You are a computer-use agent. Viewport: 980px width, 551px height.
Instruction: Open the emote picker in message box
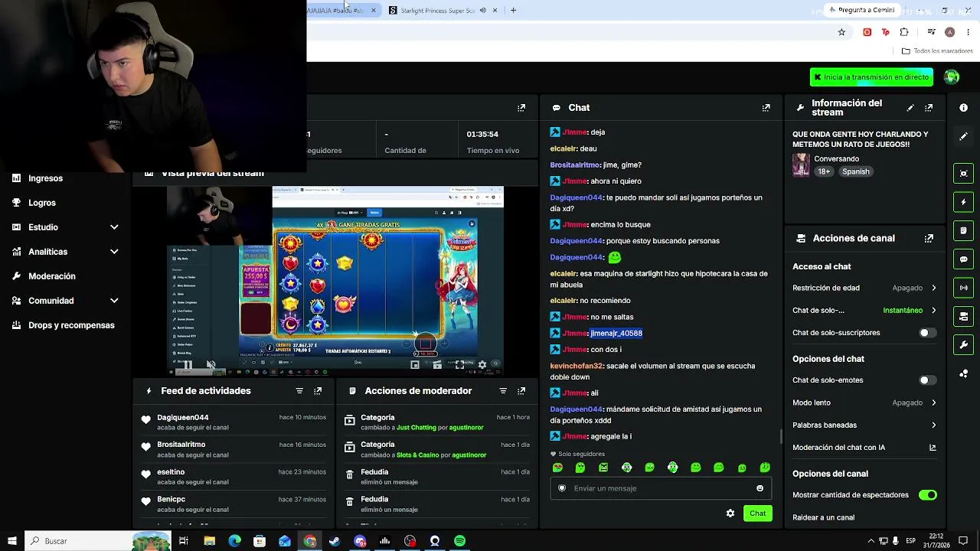tap(759, 488)
